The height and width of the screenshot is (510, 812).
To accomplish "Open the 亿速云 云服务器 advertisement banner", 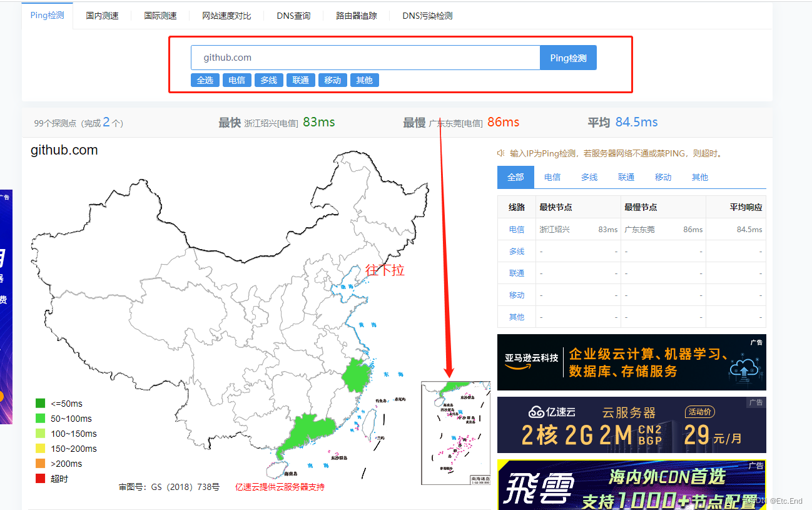I will click(x=632, y=425).
